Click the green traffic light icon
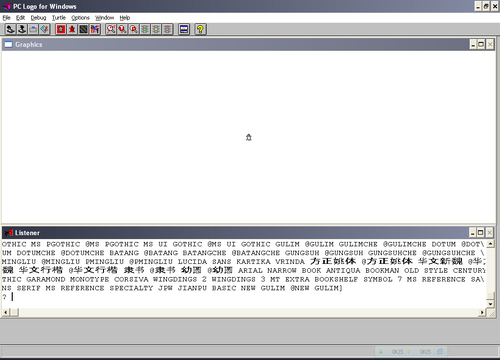This screenshot has height=360, width=500. pyautogui.click(x=145, y=29)
